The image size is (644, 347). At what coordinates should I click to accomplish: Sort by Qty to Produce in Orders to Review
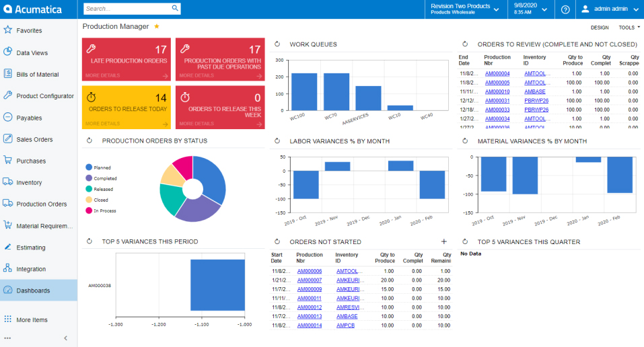(x=573, y=60)
